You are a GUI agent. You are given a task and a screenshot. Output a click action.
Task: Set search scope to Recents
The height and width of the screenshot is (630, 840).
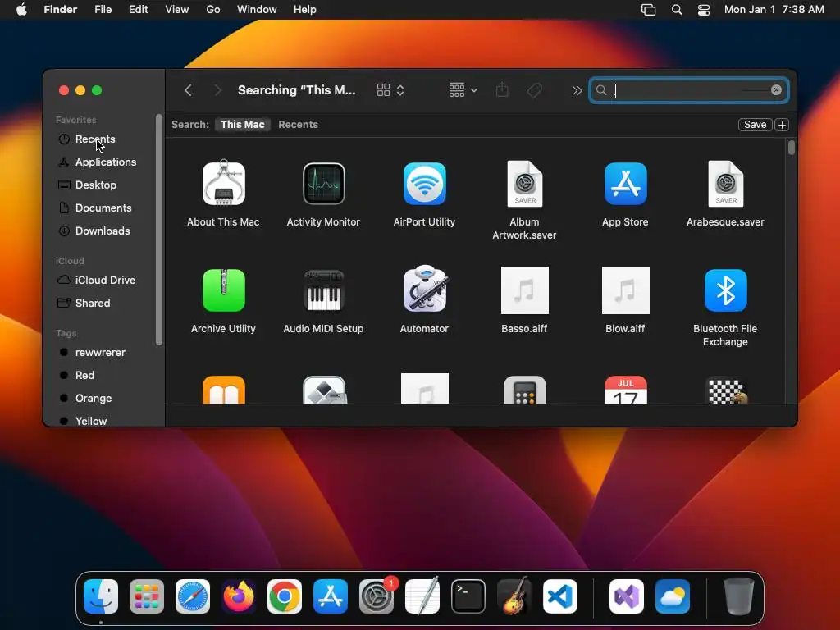pyautogui.click(x=298, y=125)
